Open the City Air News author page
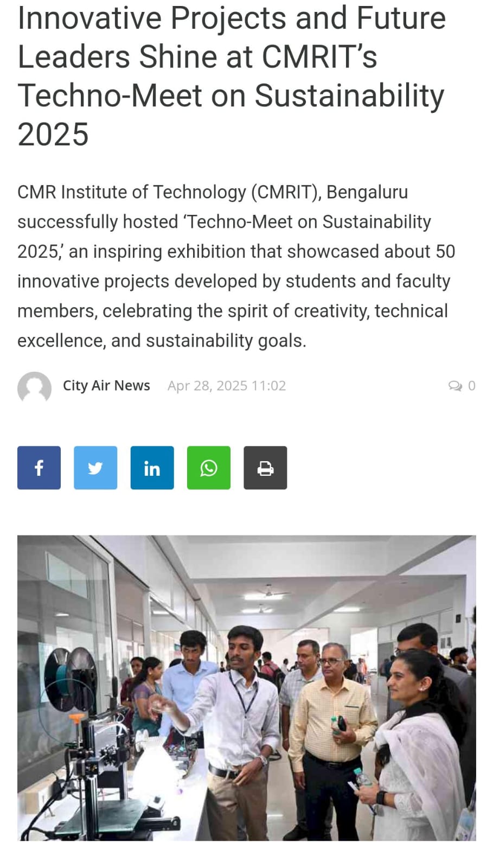The height and width of the screenshot is (868, 493). click(106, 386)
